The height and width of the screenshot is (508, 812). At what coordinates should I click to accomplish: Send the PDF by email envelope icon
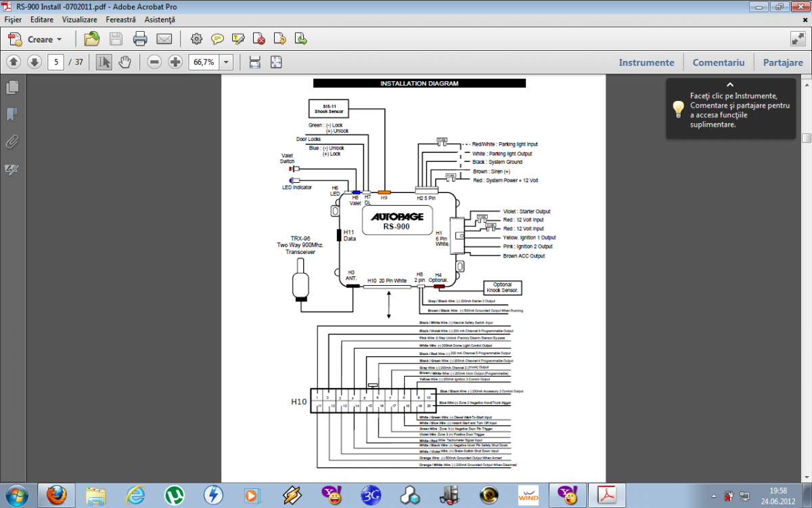164,39
